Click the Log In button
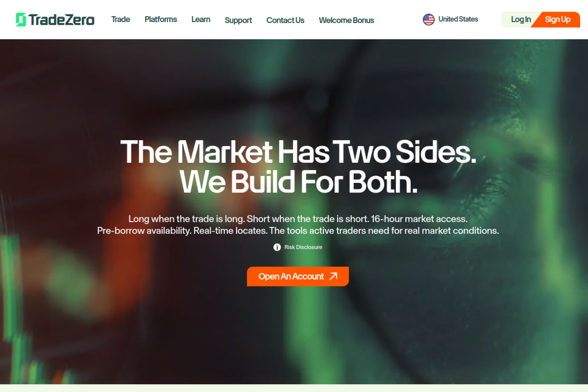Screen dimensions: 588x392 520,19
